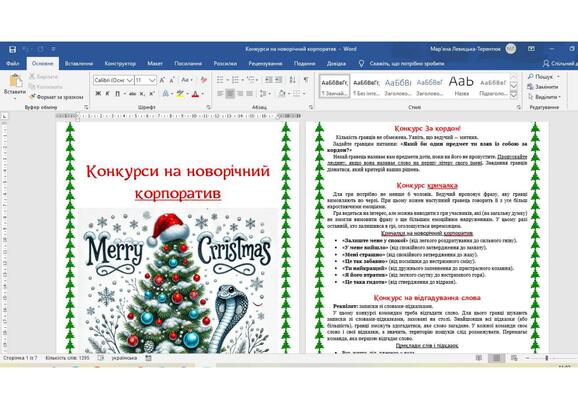578x409 pixels.
Task: Decrease font size with smaller A icon
Action: click(172, 80)
